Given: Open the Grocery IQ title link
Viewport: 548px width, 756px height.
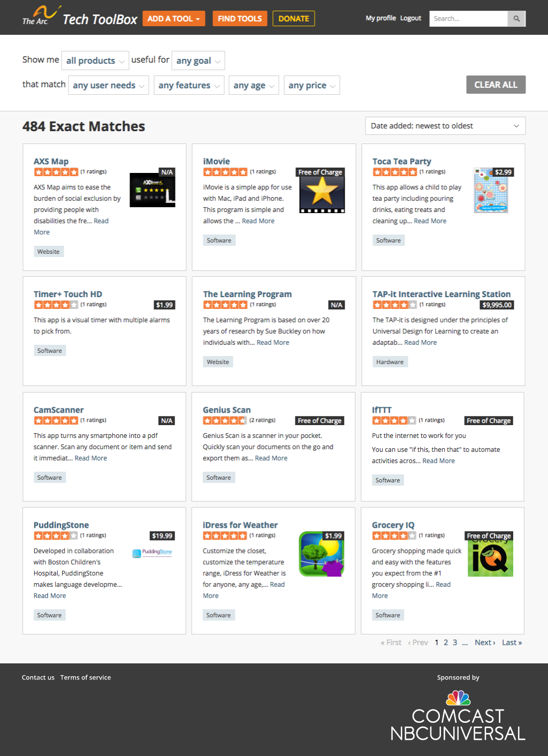Looking at the screenshot, I should pyautogui.click(x=393, y=525).
